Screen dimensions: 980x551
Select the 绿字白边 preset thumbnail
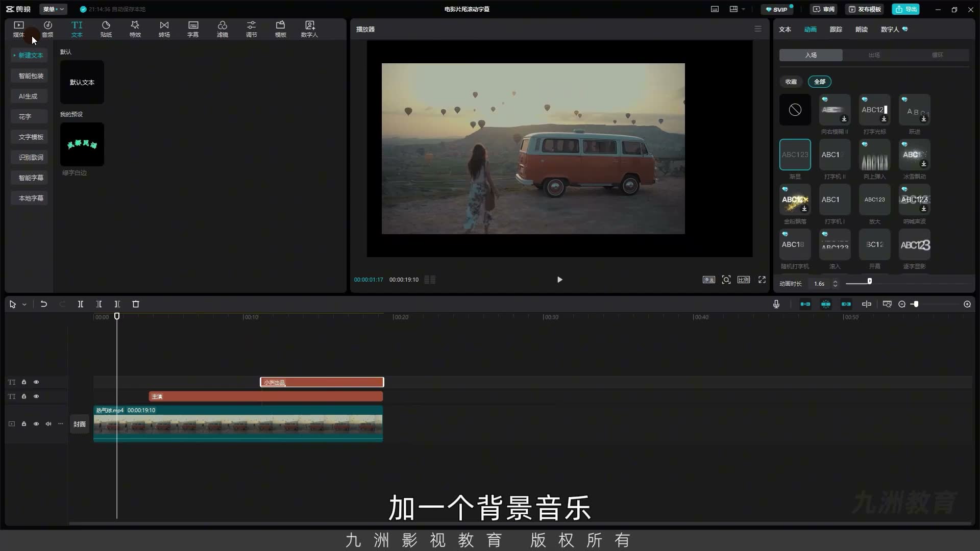click(x=82, y=144)
